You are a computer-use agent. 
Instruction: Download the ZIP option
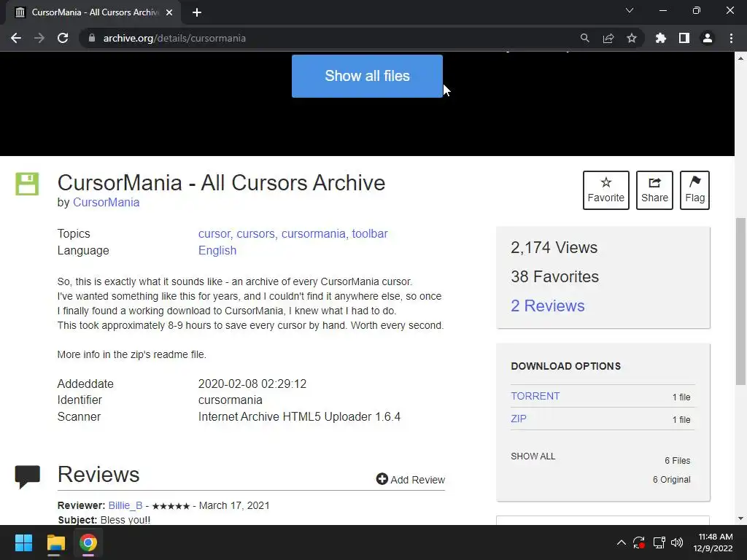click(x=519, y=419)
